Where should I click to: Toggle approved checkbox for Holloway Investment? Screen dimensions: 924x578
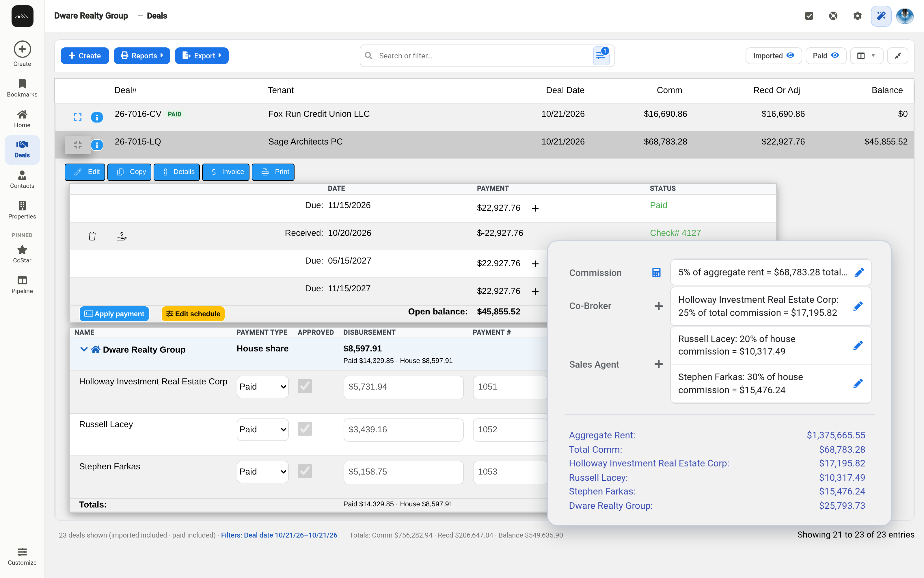tap(305, 386)
